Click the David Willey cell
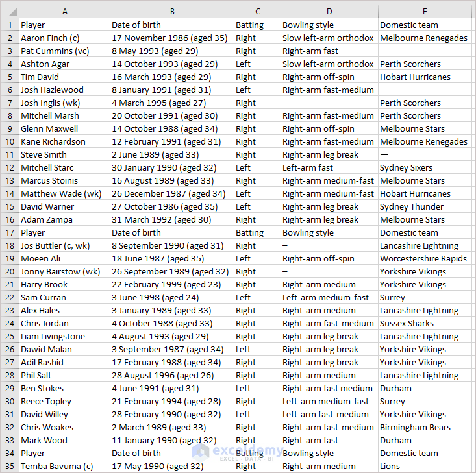 64,415
